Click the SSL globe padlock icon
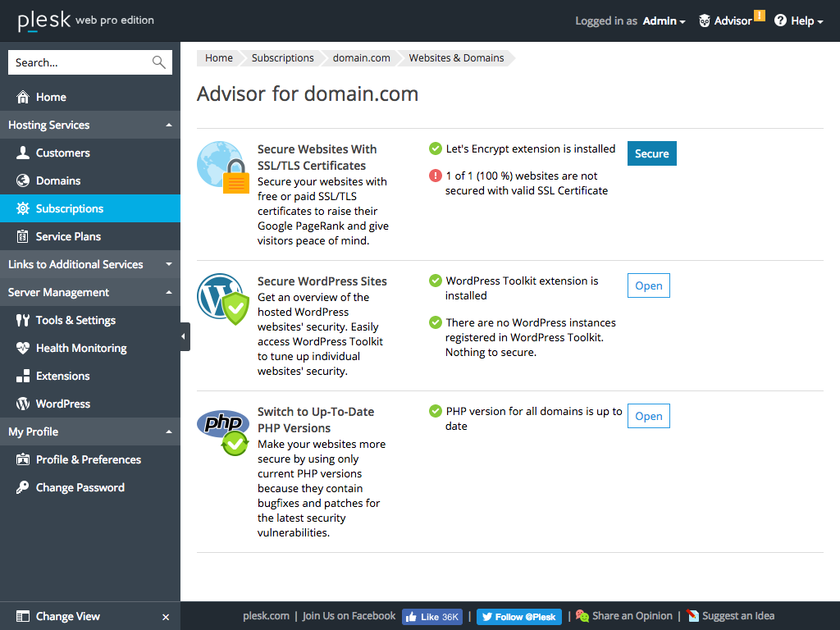 [222, 167]
